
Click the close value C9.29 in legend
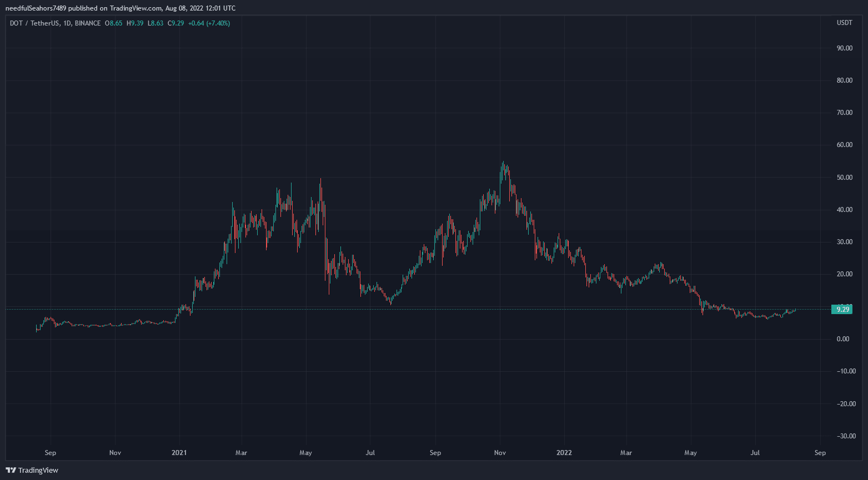tap(177, 23)
